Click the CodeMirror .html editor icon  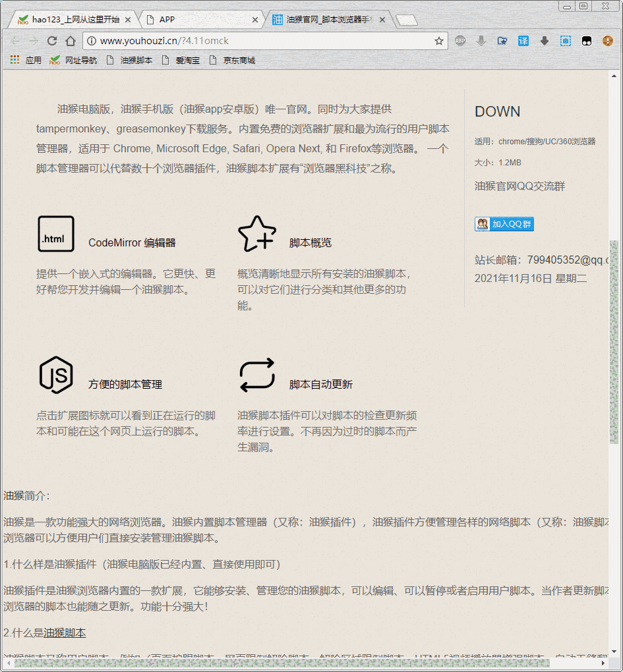tap(56, 234)
